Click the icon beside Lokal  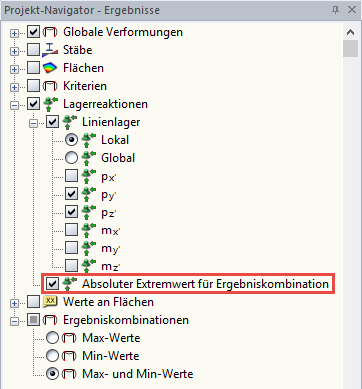pyautogui.click(x=89, y=140)
